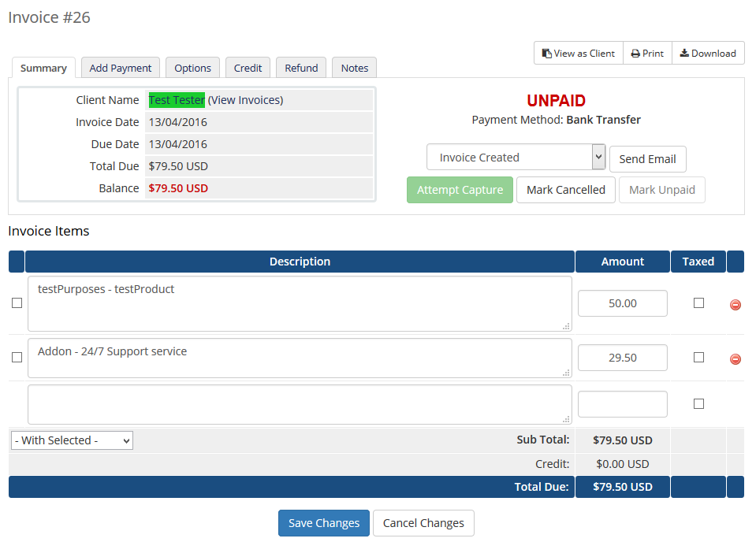Screen dimensions: 756x542
Task: Toggle Taxed for the 29.50 item
Action: coord(698,358)
